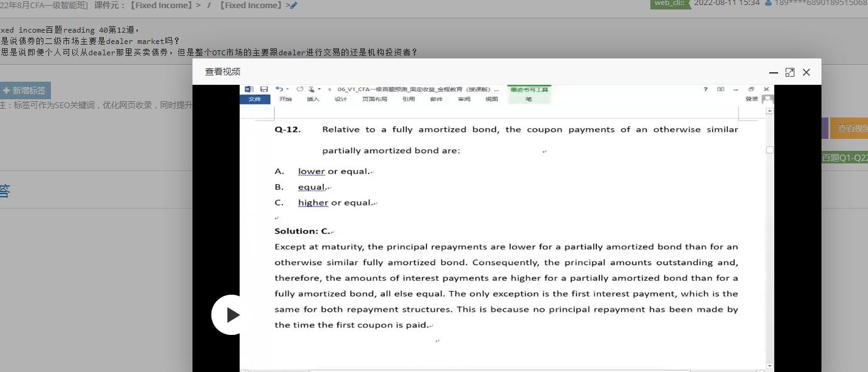Click the touch mode hand icon
Image resolution: width=868 pixels, height=372 pixels.
point(311,89)
